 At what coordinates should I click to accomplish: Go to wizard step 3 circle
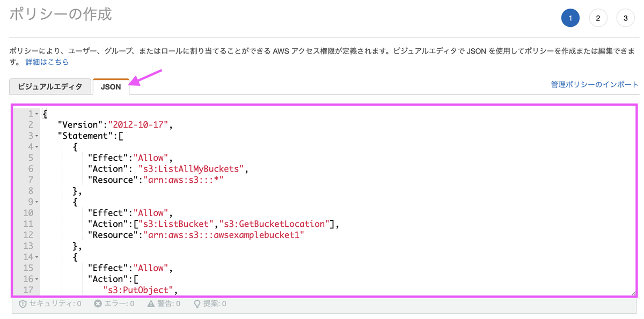[x=625, y=18]
